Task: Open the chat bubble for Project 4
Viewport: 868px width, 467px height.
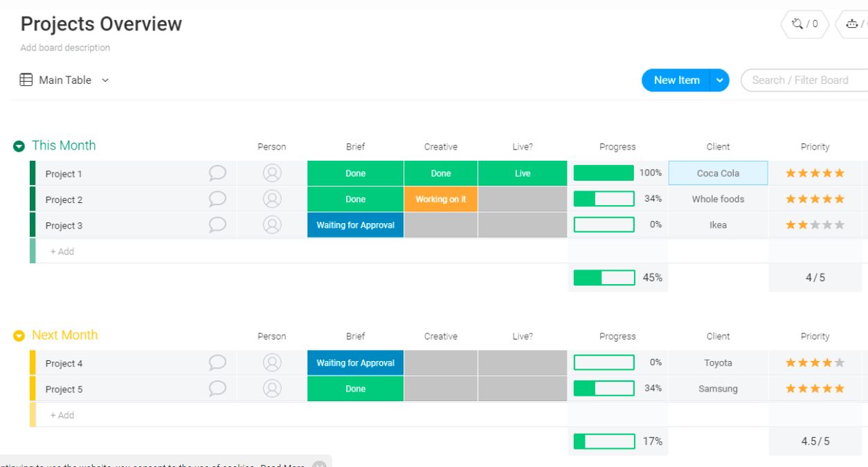Action: [x=217, y=362]
